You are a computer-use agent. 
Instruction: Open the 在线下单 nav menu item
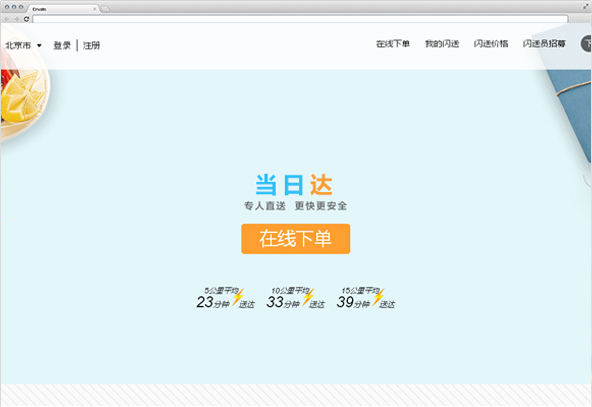coord(393,44)
